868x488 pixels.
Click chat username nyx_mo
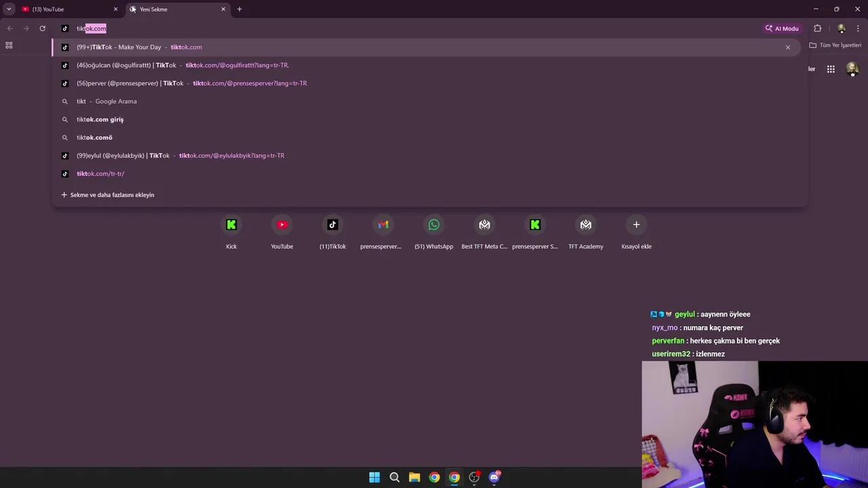click(665, 328)
